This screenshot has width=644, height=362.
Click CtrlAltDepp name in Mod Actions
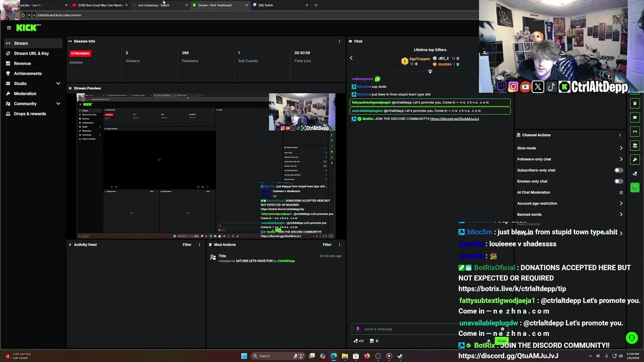tap(286, 261)
